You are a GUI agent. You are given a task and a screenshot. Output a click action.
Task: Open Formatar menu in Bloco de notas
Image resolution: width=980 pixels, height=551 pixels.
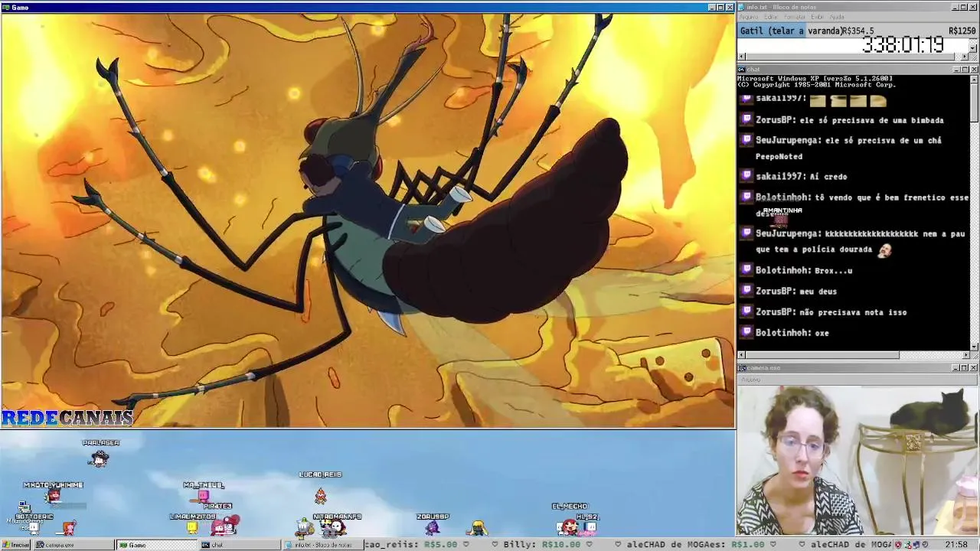pos(795,17)
